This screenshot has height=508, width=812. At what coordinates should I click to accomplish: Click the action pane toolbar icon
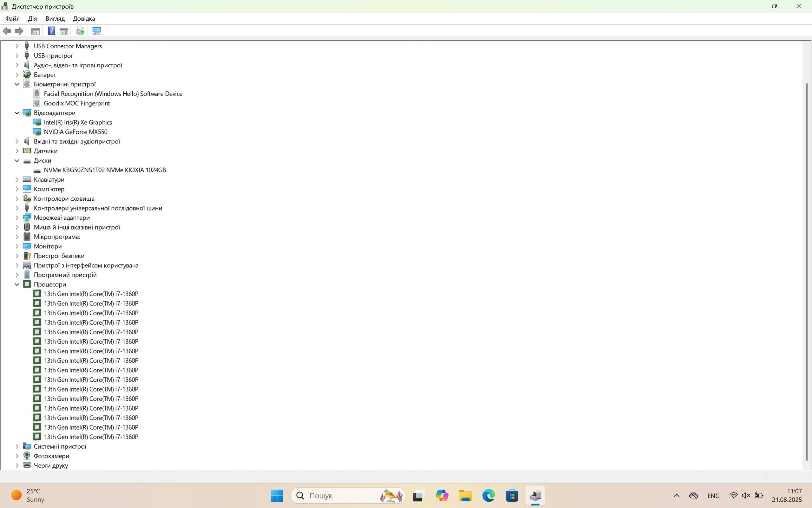[x=64, y=31]
